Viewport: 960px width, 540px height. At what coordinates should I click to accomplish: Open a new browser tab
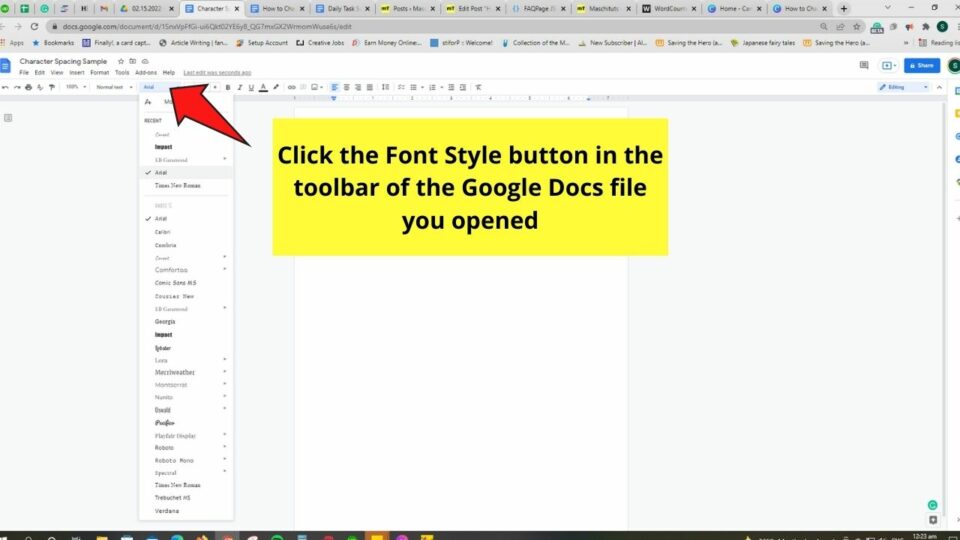pos(844,9)
